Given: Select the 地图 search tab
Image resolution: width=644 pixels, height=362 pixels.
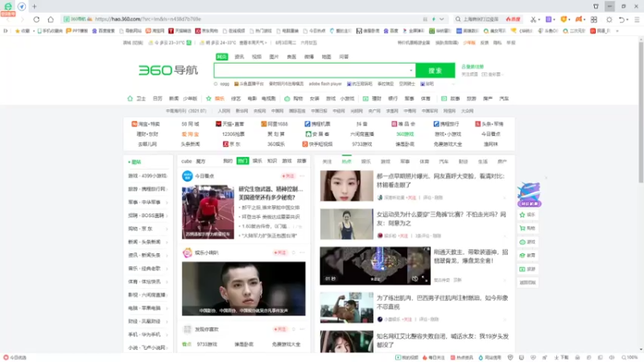Looking at the screenshot, I should pos(327,56).
